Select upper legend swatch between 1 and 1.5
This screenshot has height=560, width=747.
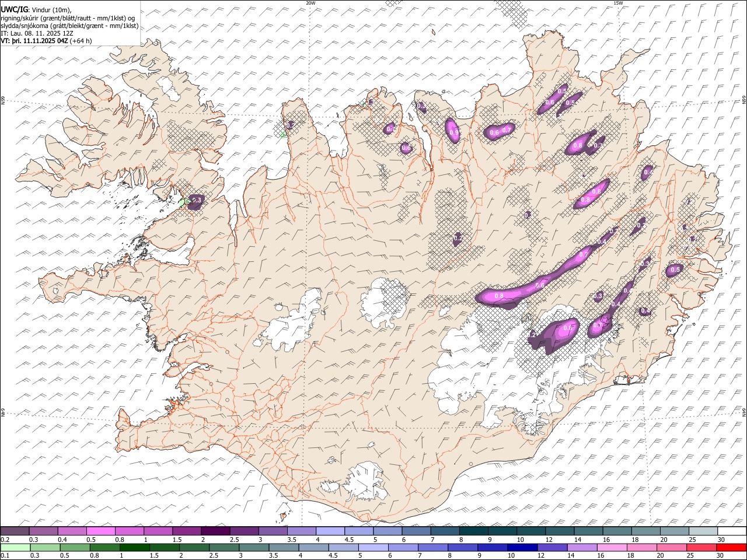pyautogui.click(x=158, y=531)
